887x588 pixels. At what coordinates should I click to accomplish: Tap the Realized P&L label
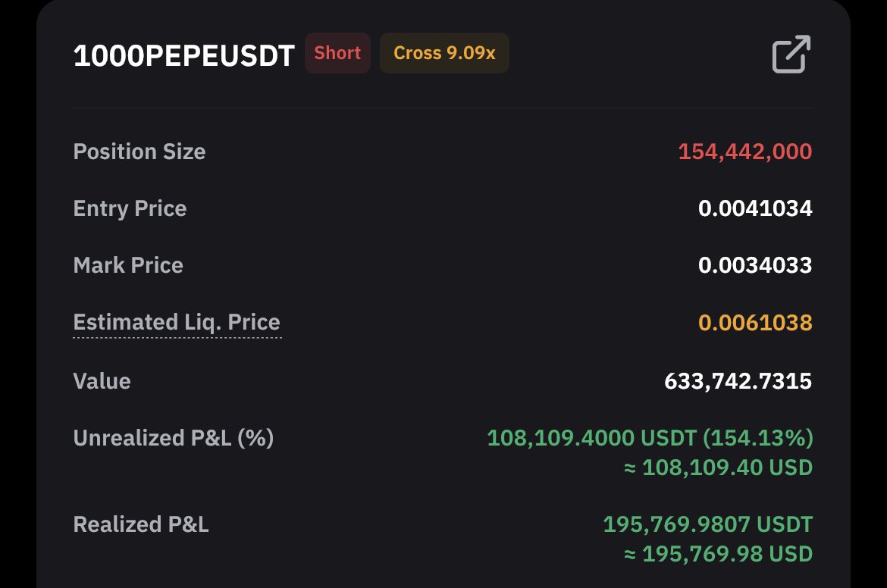click(x=142, y=524)
